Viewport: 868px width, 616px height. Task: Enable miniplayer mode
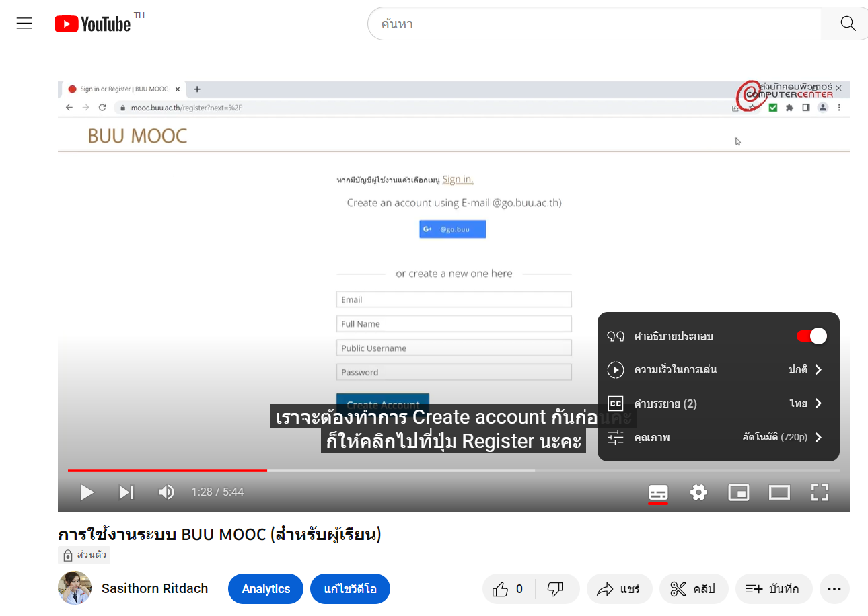pos(738,492)
